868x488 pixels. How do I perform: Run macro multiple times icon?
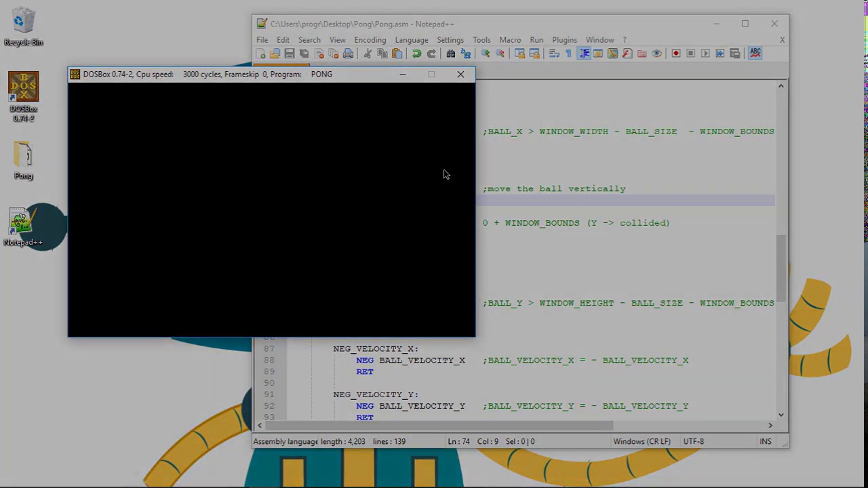tap(720, 54)
